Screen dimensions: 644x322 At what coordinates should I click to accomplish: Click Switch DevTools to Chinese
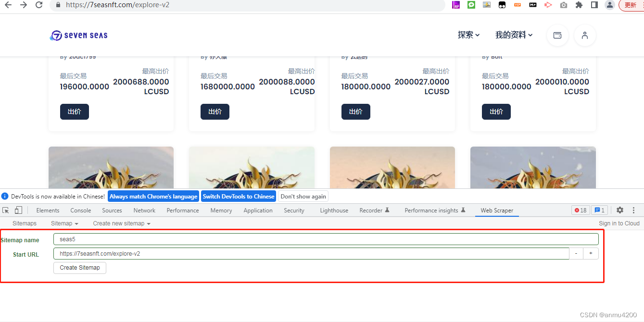pyautogui.click(x=239, y=196)
